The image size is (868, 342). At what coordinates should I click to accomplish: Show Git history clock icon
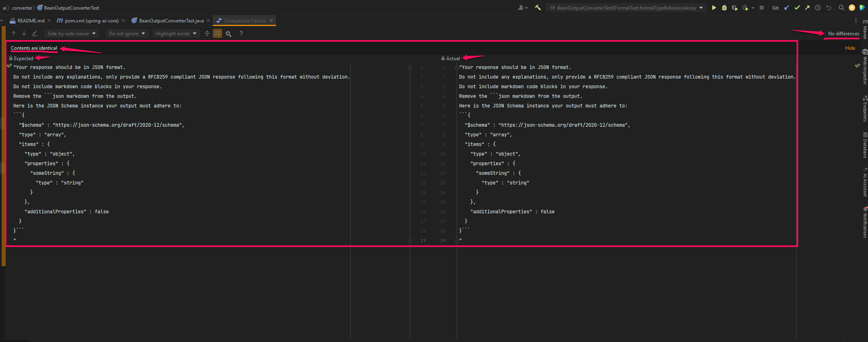[818, 8]
